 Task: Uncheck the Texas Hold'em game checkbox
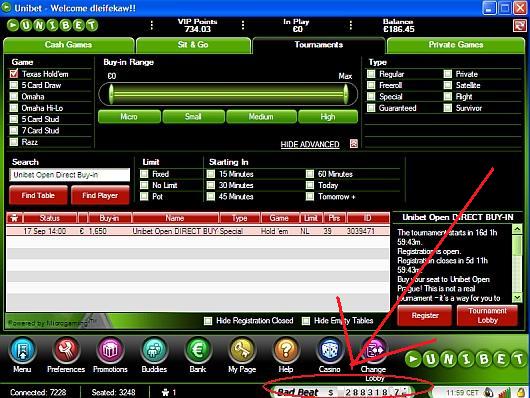coord(14,74)
